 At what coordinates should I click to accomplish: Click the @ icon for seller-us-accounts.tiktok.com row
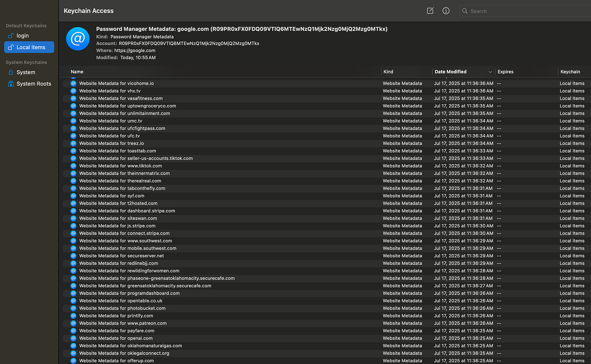[x=73, y=158]
